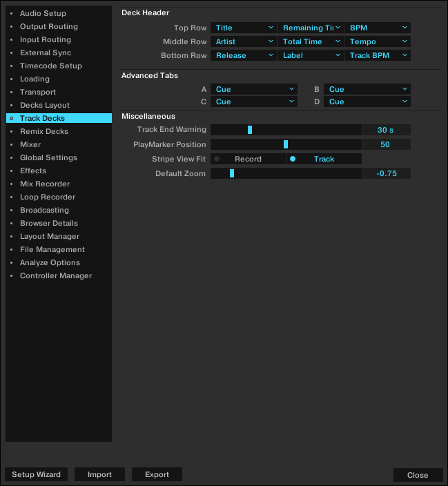448x486 pixels.
Task: Open Bottom Row Track BPM dropdown
Action: [378, 55]
